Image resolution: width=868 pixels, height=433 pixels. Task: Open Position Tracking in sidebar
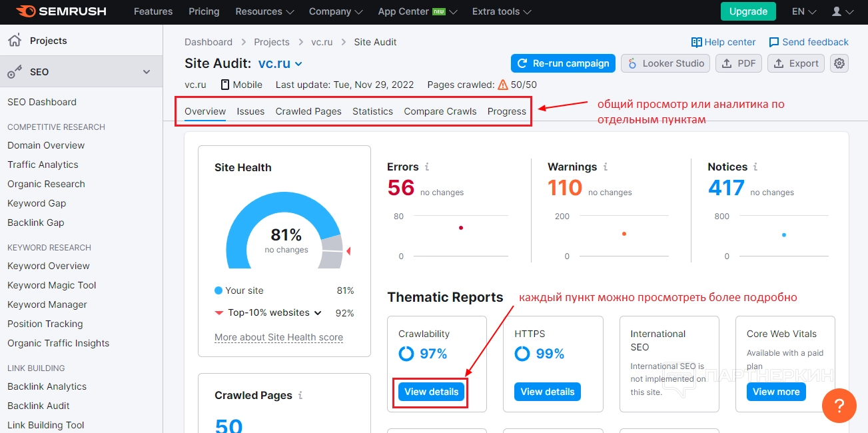[x=45, y=324]
